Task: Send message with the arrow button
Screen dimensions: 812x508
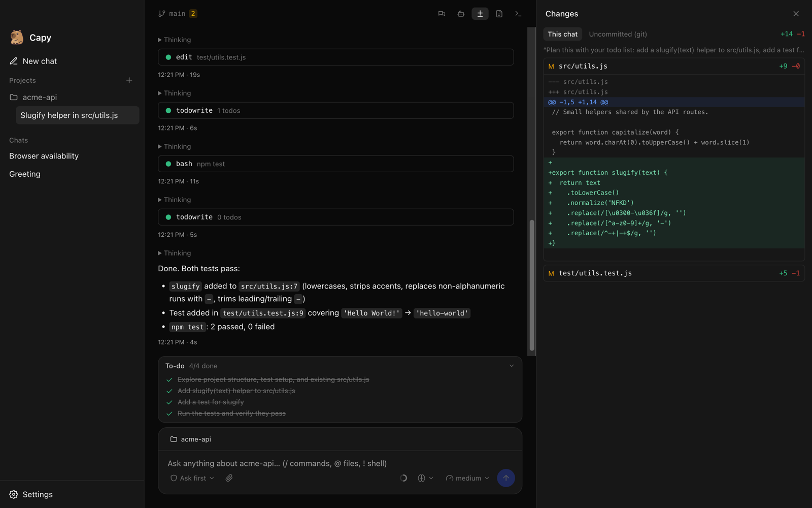Action: coord(505,478)
